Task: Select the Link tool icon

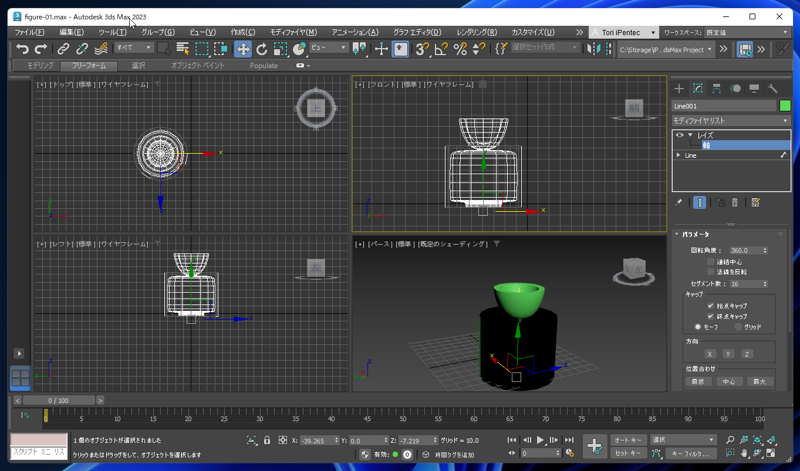Action: coord(63,49)
